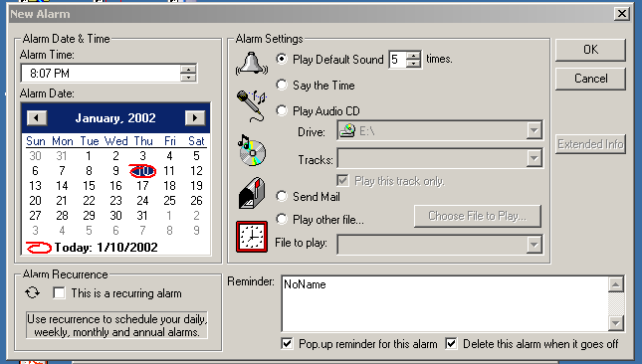Select the Play Audio CD radio button
This screenshot has width=642, height=364.
pos(282,110)
